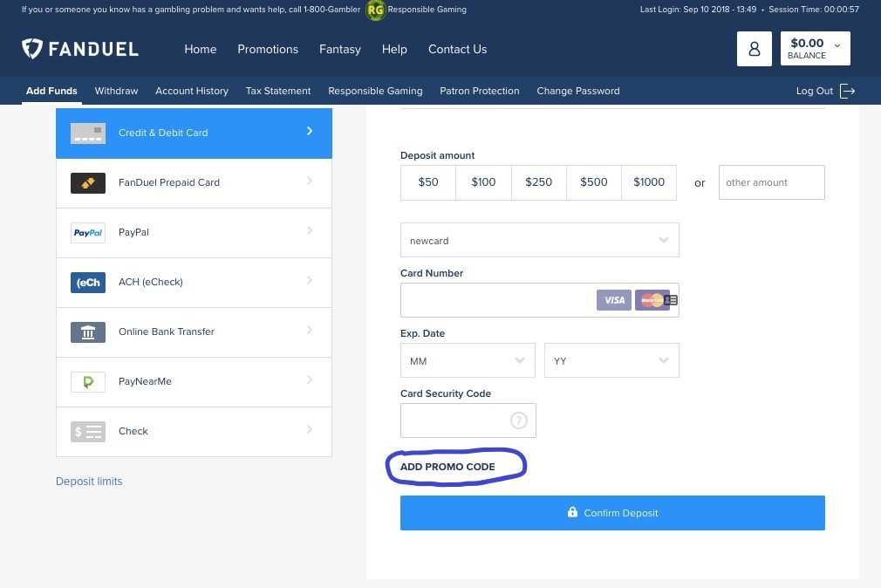This screenshot has height=588, width=881.
Task: Select the PayPal payment method label
Action: tap(133, 232)
